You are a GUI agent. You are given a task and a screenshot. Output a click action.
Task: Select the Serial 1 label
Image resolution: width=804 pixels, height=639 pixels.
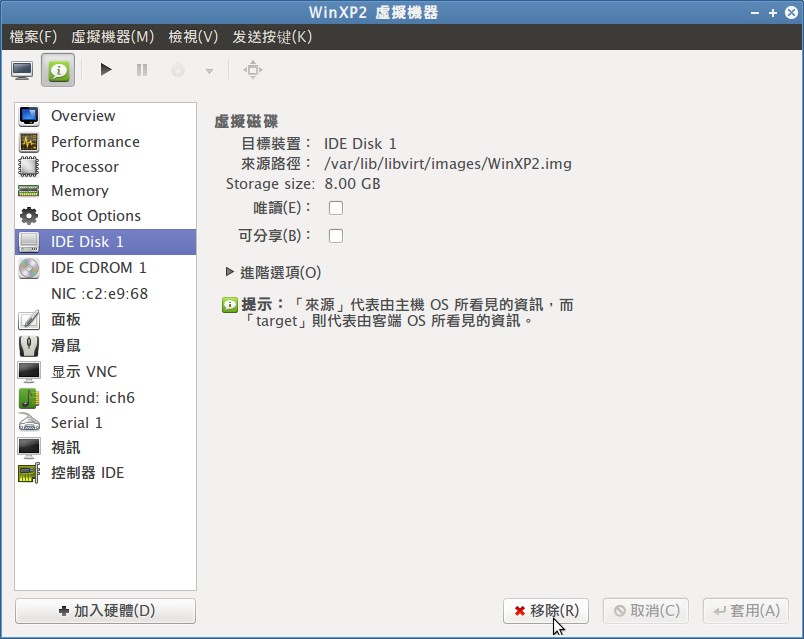click(x=76, y=423)
